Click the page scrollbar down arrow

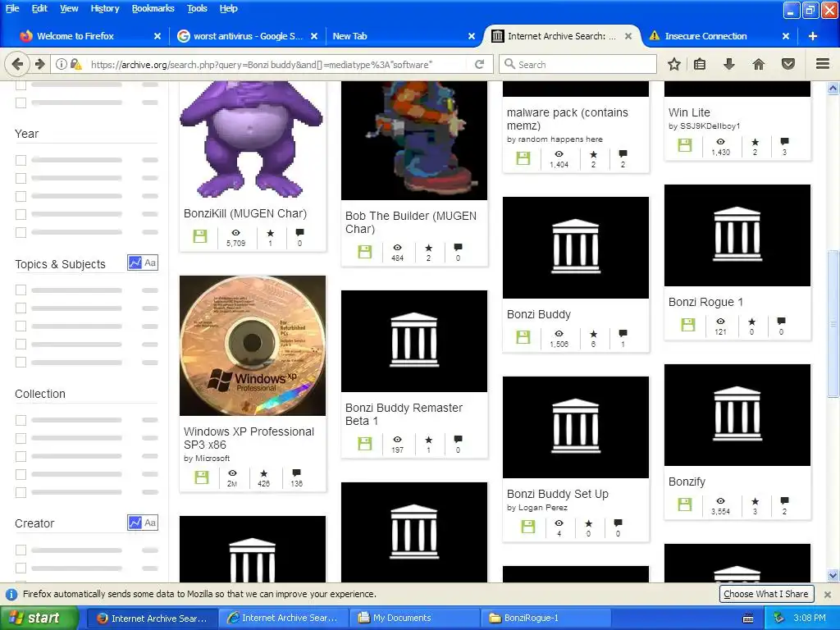click(x=833, y=575)
